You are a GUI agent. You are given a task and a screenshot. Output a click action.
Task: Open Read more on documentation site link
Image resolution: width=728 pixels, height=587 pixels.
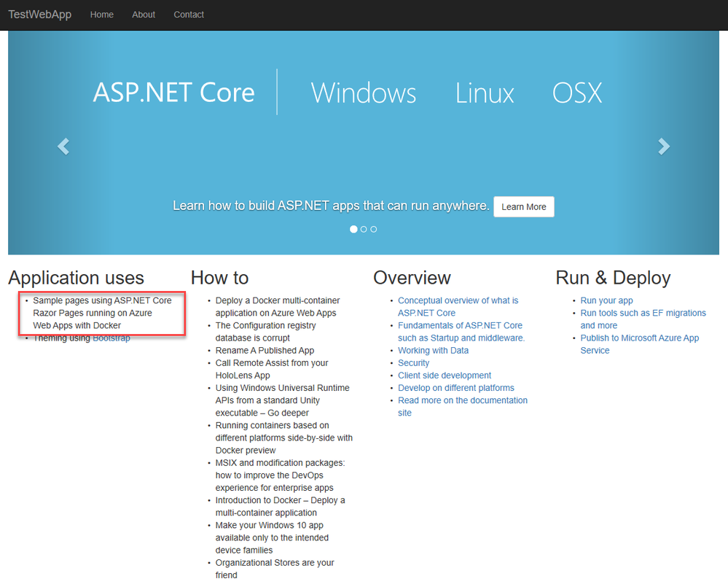click(x=463, y=406)
